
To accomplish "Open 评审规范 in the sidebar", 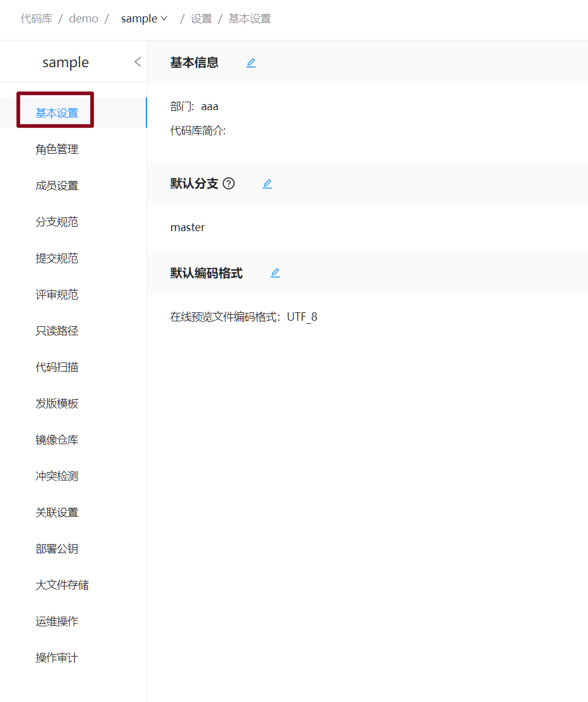I will click(57, 295).
